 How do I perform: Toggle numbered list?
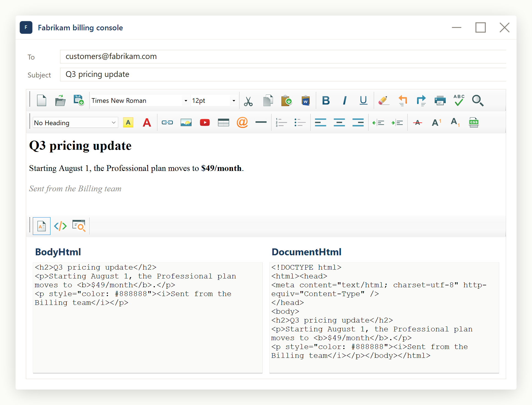click(x=281, y=123)
